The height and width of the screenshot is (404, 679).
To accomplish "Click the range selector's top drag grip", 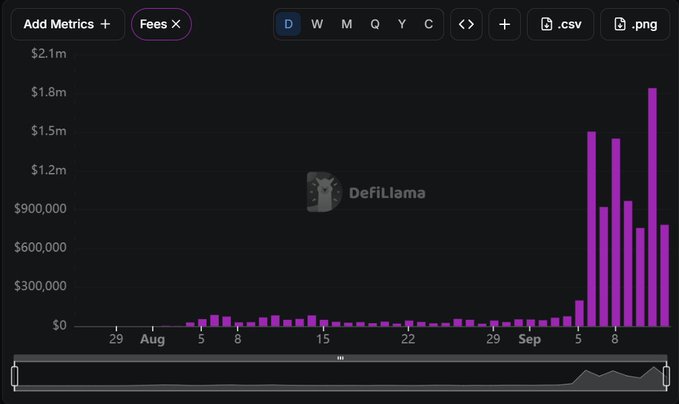I will tap(340, 358).
